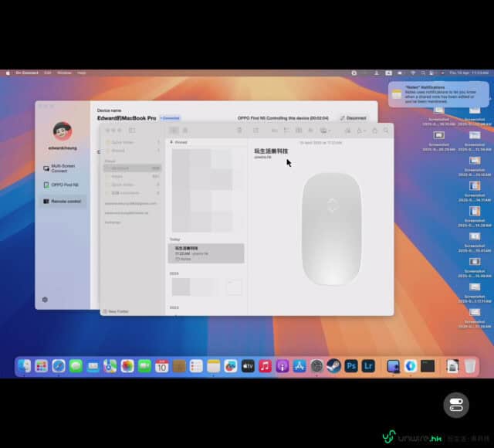Launch Steam from the Dock

point(334,366)
